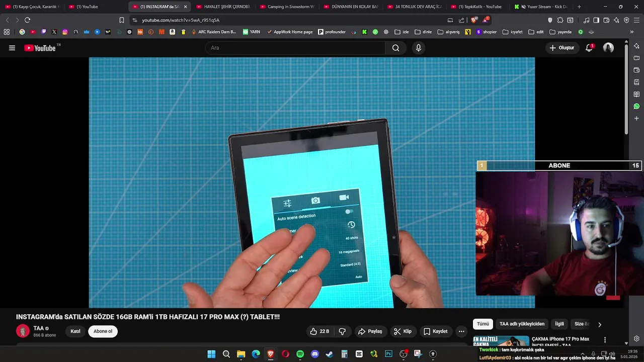644x362 pixels.
Task: Open a new browser tab plus button
Action: [579, 7]
